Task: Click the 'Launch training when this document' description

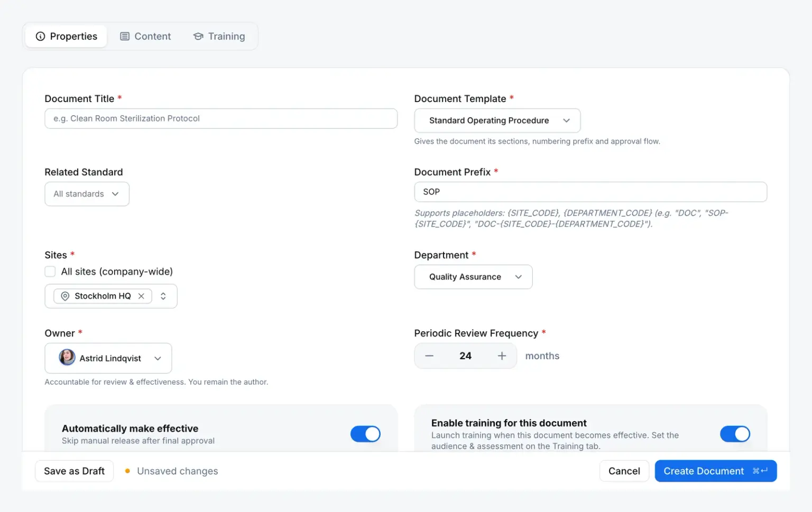Action: (555, 441)
